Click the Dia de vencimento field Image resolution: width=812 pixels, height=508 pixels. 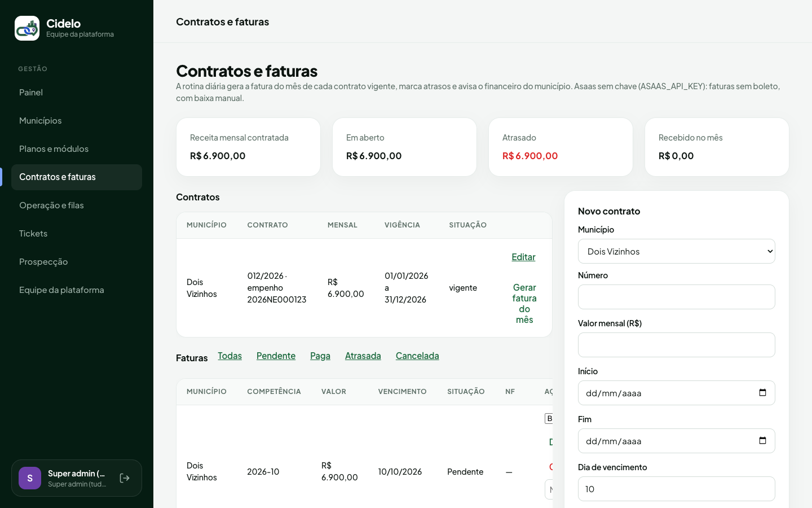point(677,489)
